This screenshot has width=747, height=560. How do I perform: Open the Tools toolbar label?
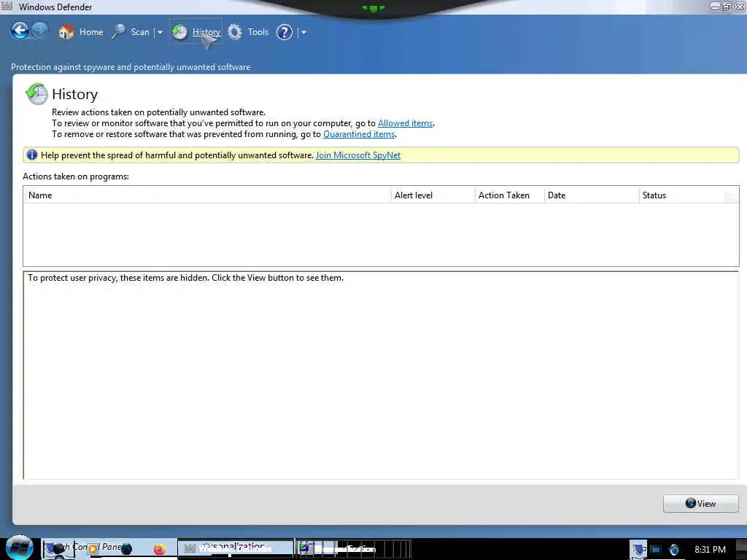tap(258, 32)
